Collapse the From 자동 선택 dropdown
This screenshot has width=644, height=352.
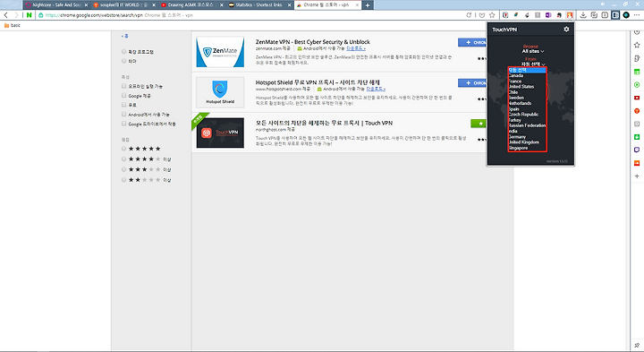click(x=533, y=64)
